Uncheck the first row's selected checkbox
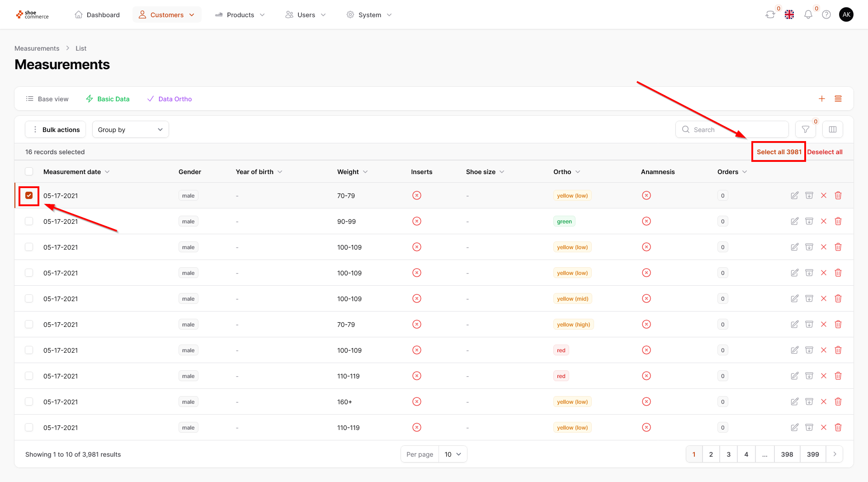This screenshot has width=868, height=482. pos(29,196)
